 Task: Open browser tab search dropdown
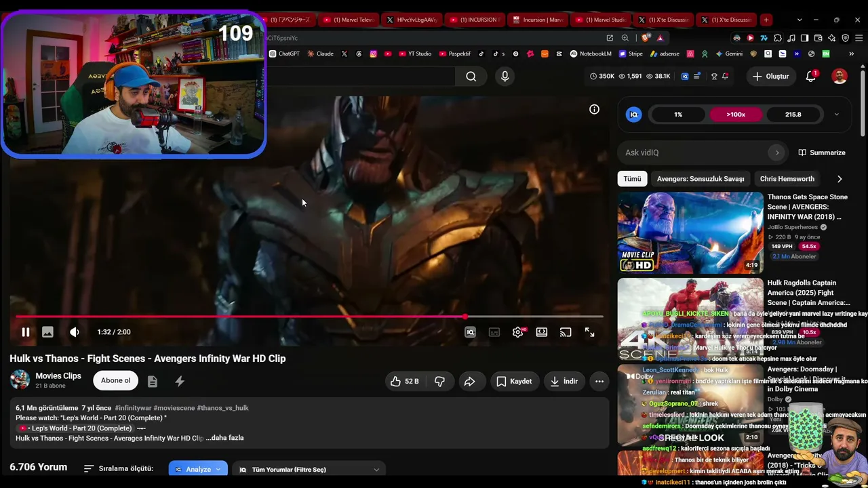(800, 20)
